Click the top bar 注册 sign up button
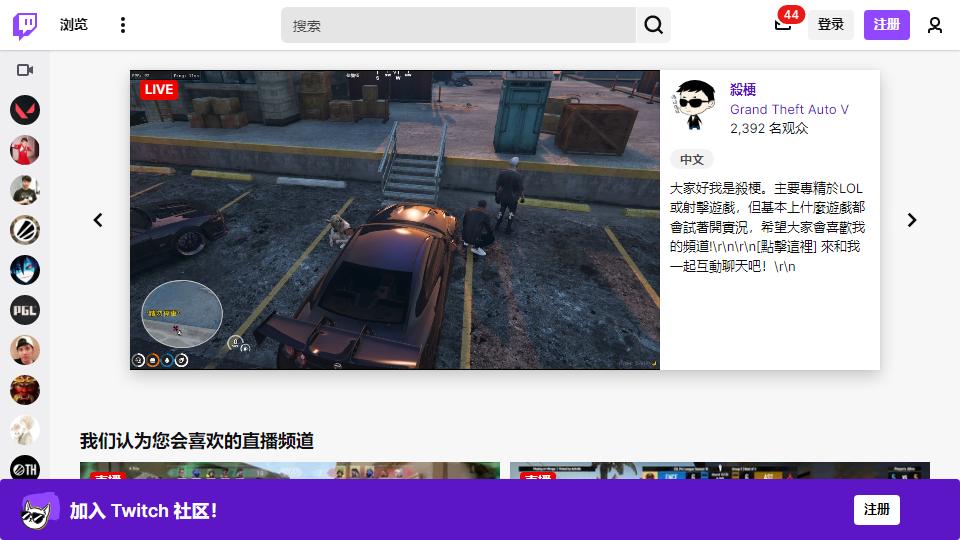 point(887,24)
